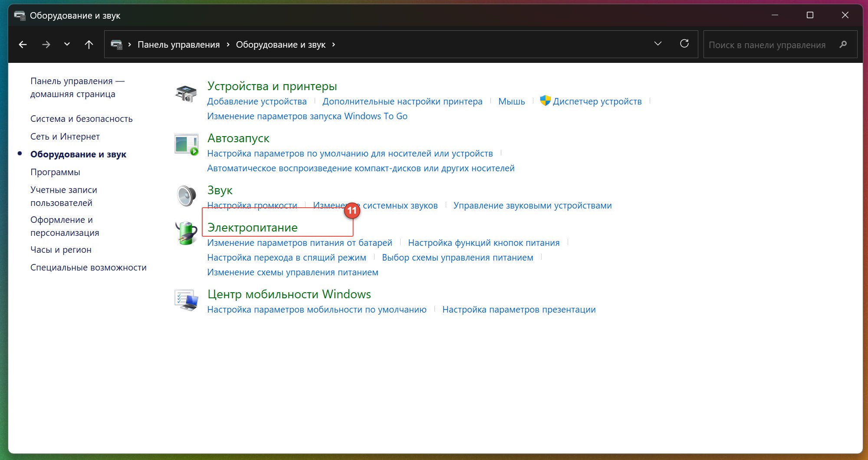
Task: Open Звук heading
Action: point(220,190)
